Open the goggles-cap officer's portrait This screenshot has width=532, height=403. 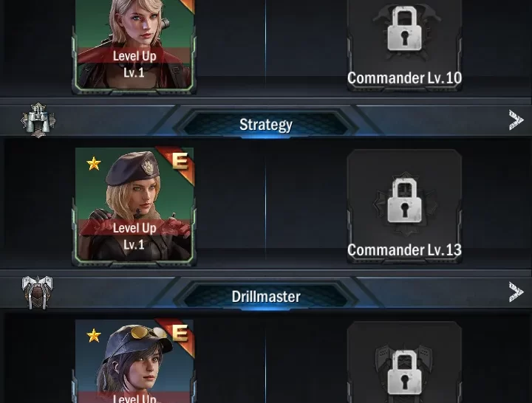click(134, 361)
